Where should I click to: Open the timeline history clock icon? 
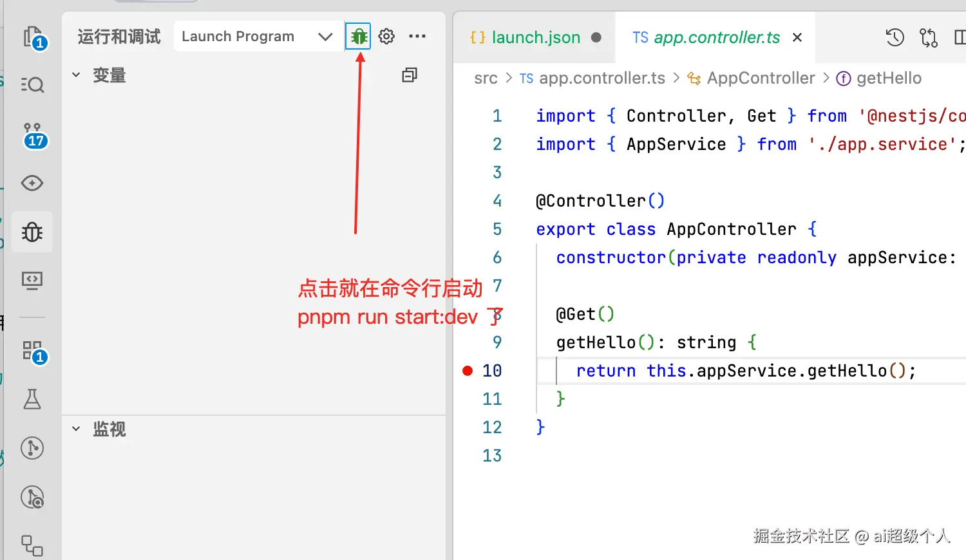click(x=895, y=38)
